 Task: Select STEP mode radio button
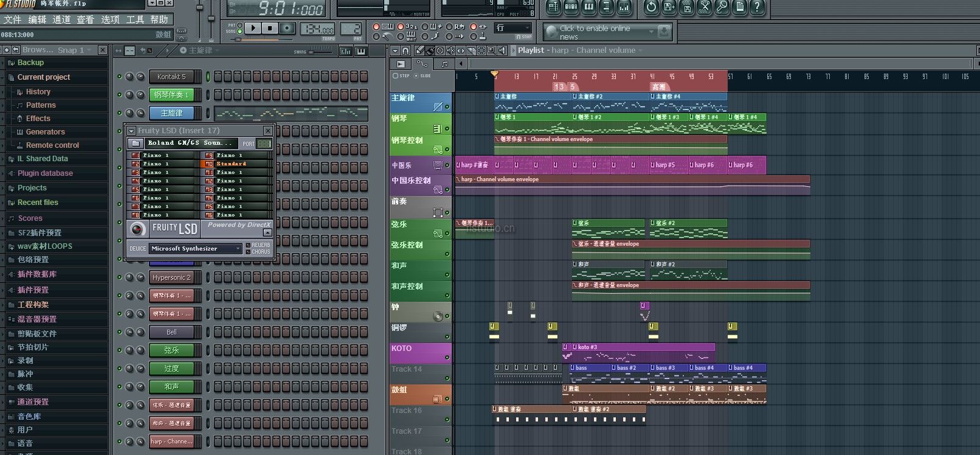396,76
